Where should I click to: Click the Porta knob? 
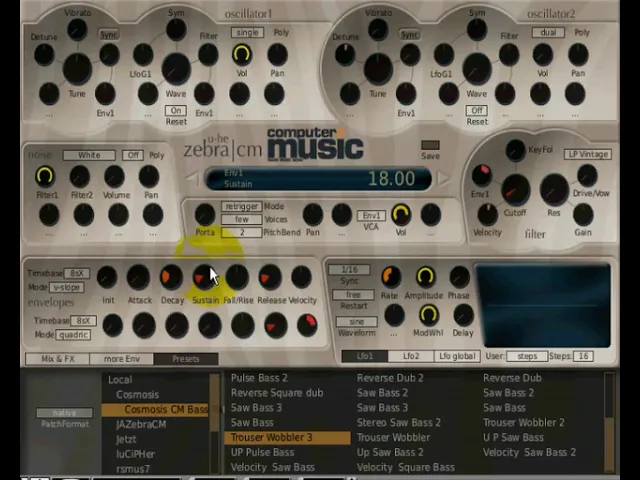205,214
